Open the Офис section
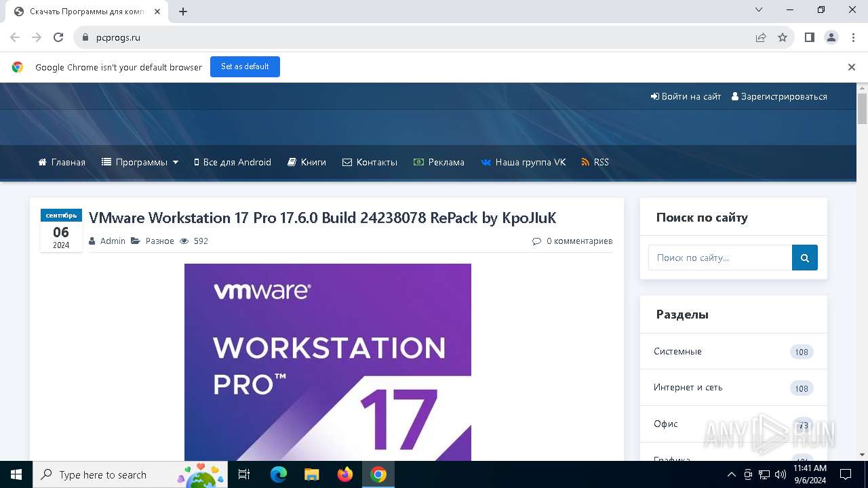This screenshot has width=868, height=488. point(734,424)
